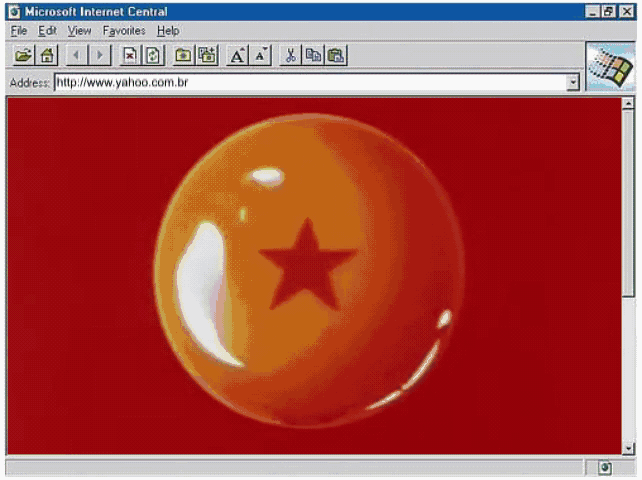Click the Back arrow toolbar button

click(x=77, y=55)
